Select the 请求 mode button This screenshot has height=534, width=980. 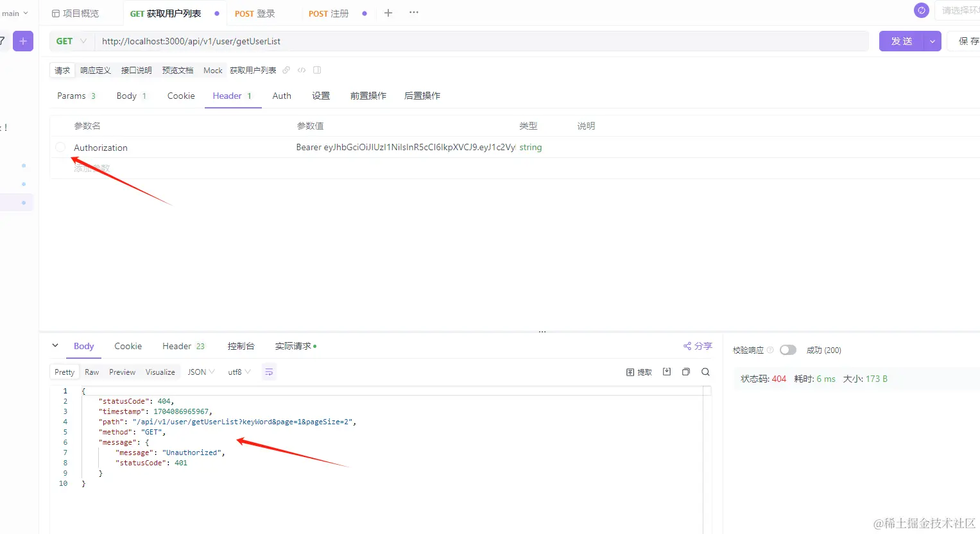[x=62, y=70]
